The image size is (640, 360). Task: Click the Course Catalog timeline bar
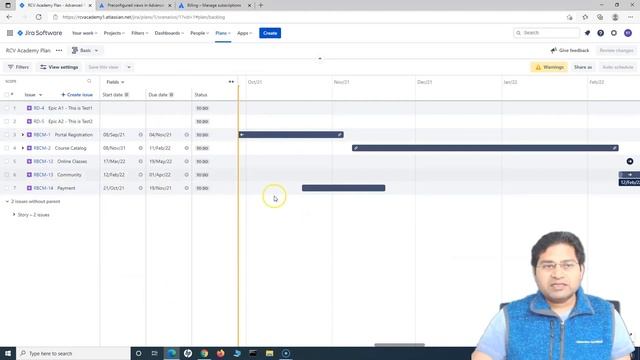coord(485,148)
